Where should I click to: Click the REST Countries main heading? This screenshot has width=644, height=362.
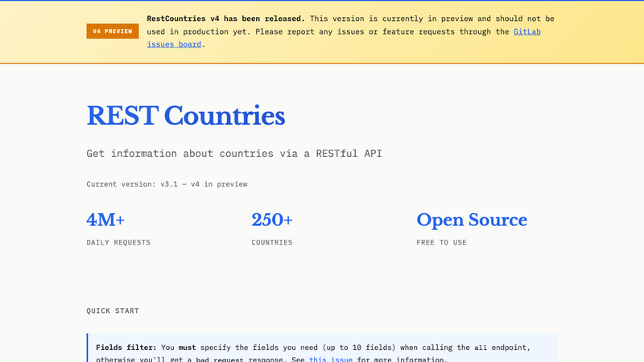coord(186,116)
